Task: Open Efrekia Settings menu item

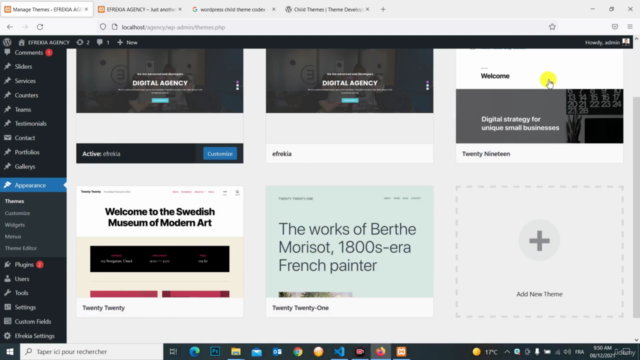Action: [34, 336]
